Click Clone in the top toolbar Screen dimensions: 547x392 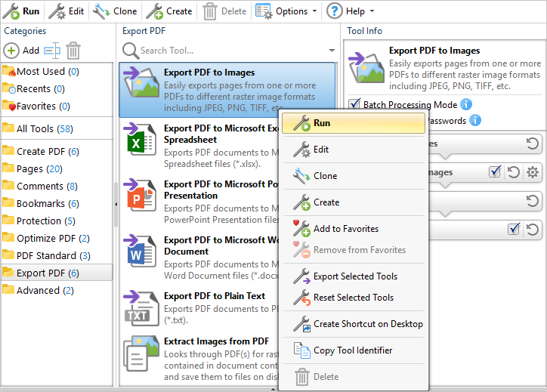115,11
